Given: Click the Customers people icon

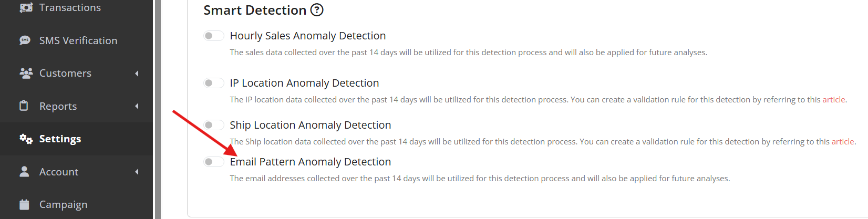Looking at the screenshot, I should pyautogui.click(x=26, y=73).
